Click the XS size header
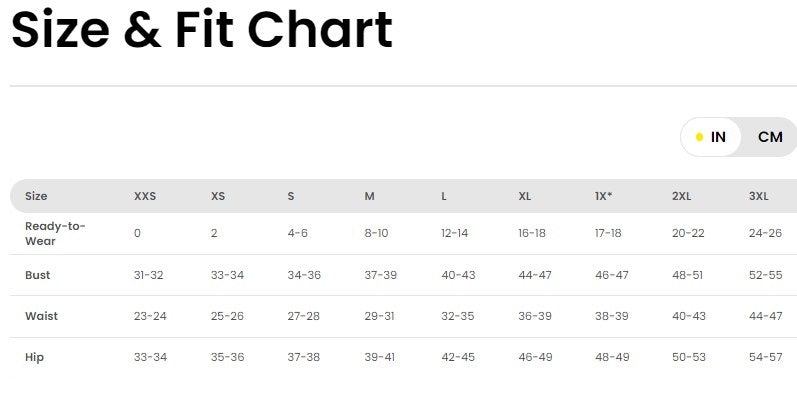 point(218,196)
